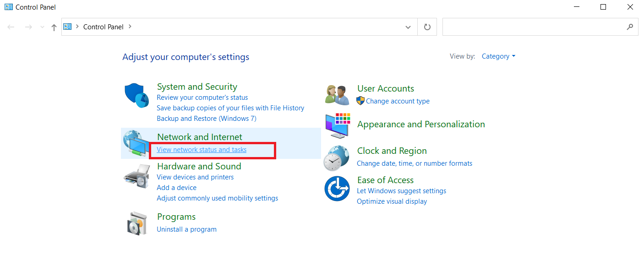
Task: Click the Clock and Region globe clock icon
Action: (x=337, y=158)
